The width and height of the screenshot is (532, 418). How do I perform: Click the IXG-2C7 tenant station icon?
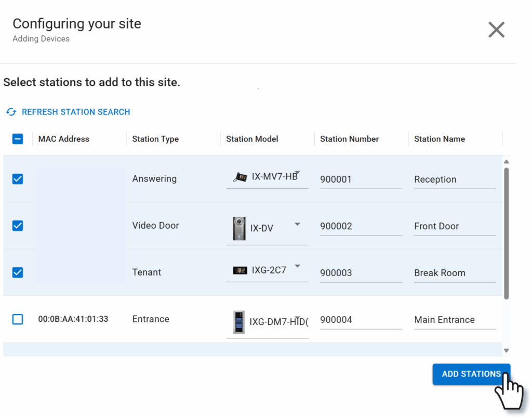click(240, 270)
